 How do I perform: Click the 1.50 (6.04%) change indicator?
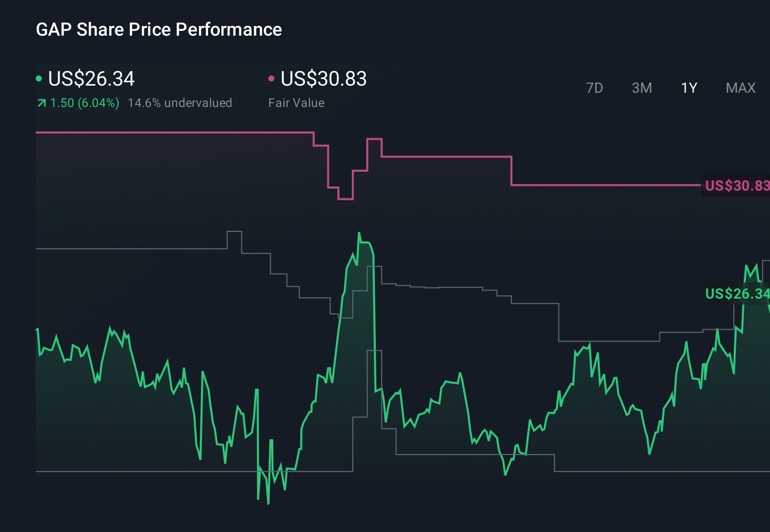84,102
